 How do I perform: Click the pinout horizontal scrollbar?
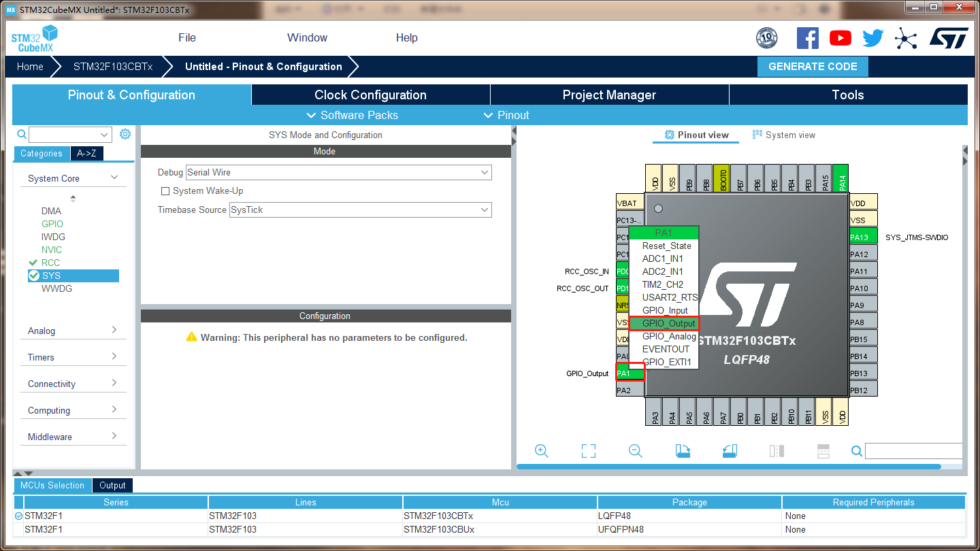(728, 467)
